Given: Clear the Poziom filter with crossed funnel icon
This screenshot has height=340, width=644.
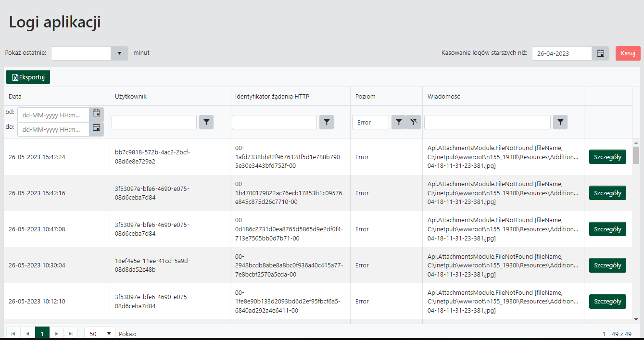Looking at the screenshot, I should [413, 123].
